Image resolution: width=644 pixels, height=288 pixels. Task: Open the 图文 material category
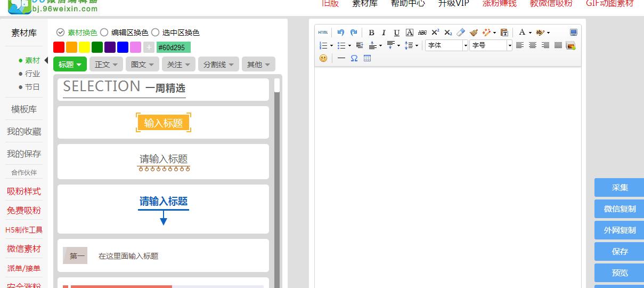point(142,64)
